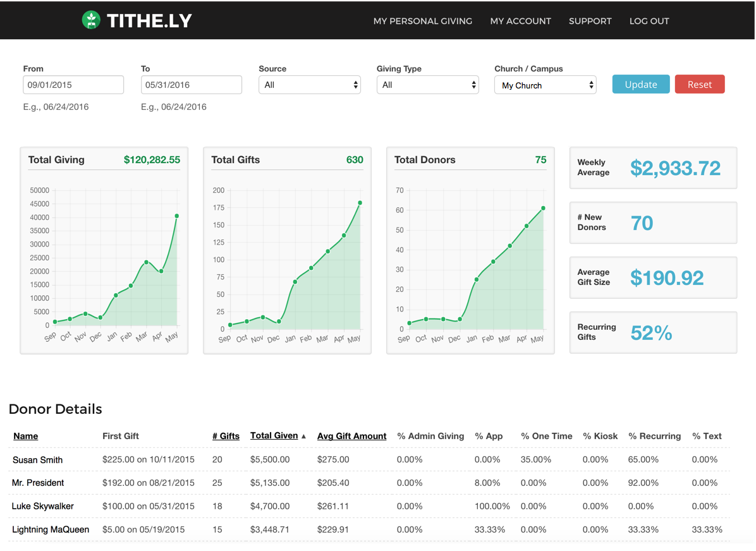Open the My Account page
Viewport: 756px width, 551px height.
tap(520, 21)
